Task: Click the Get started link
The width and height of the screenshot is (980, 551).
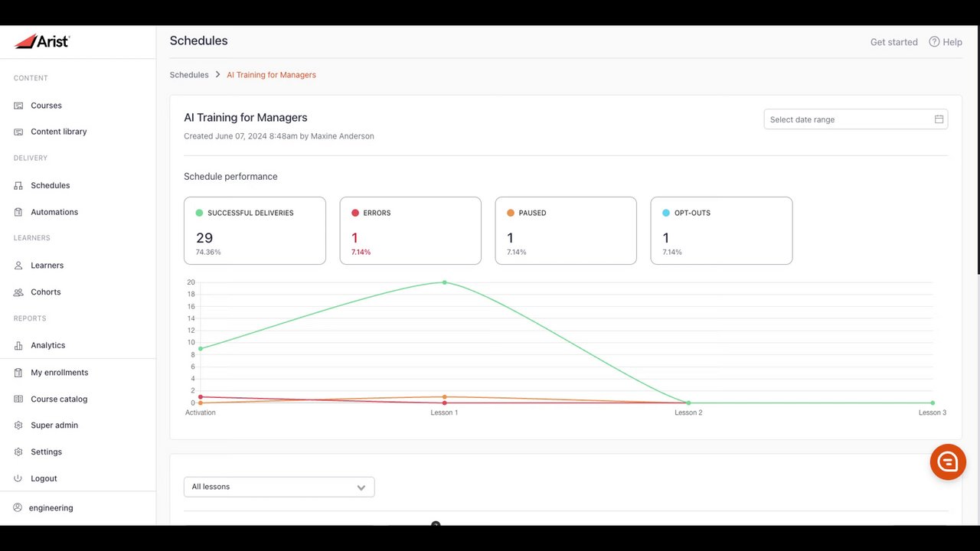Action: pos(893,42)
